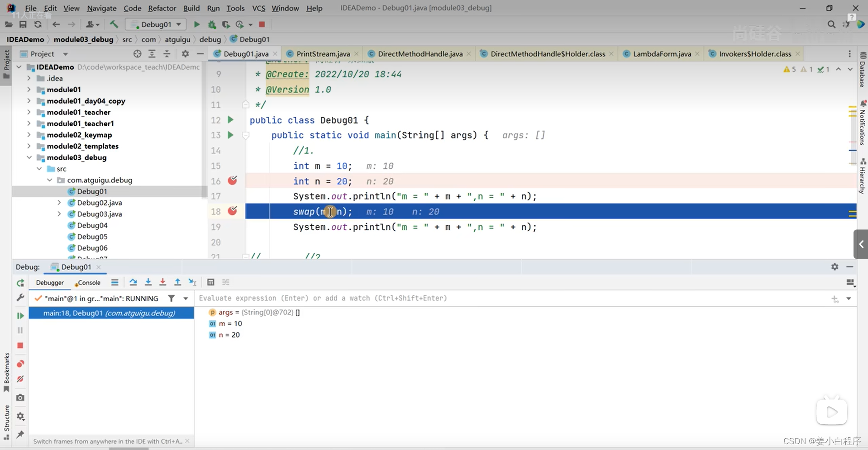The image size is (868, 450).
Task: Select Debug04 file in project tree
Action: (92, 225)
